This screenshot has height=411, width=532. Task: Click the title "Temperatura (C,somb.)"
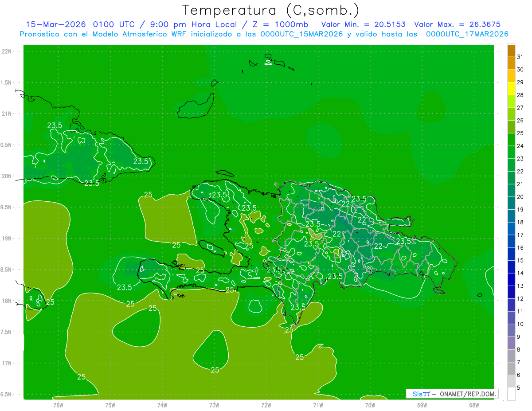point(271,10)
